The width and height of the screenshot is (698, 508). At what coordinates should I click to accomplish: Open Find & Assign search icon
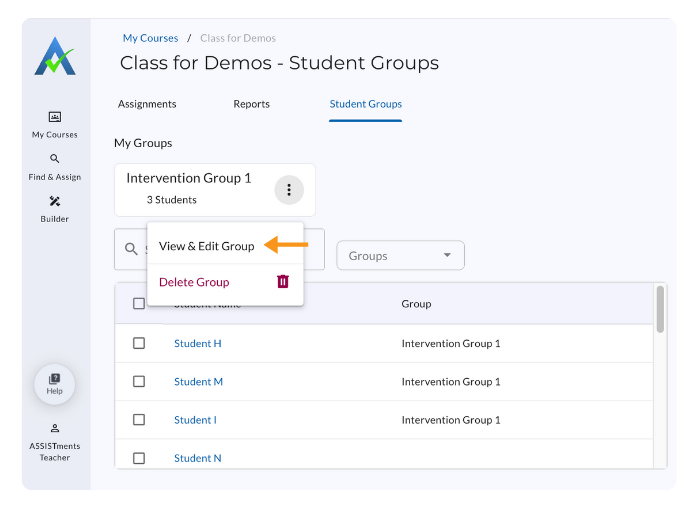pyautogui.click(x=54, y=159)
